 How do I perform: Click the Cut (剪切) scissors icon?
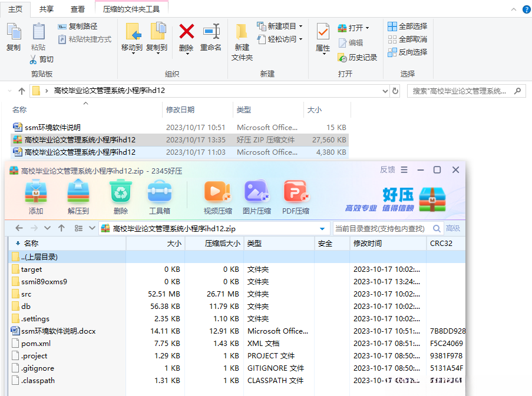[x=33, y=59]
